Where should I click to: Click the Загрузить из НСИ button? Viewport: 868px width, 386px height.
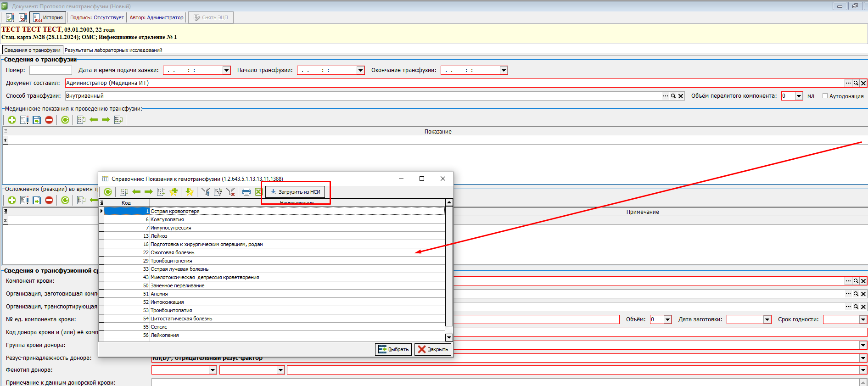point(295,192)
